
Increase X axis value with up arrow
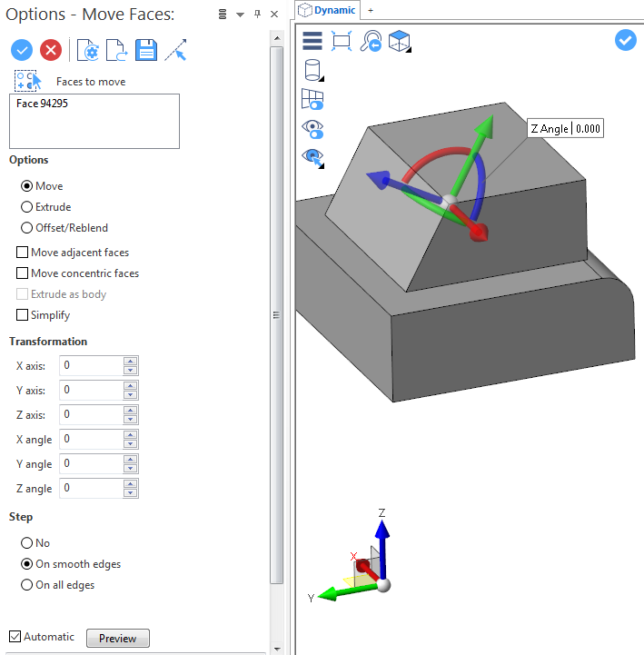[131, 362]
